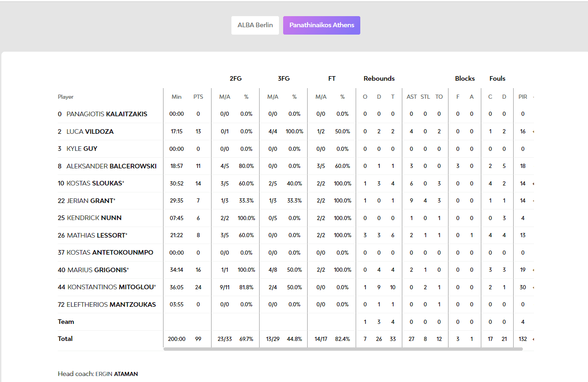
Task: Click the Rebounds group header
Action: click(x=379, y=78)
